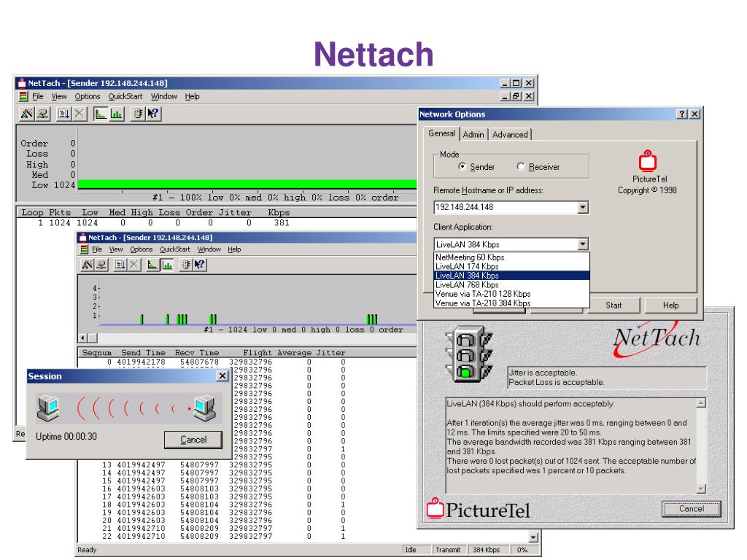Click the network wizard icon in front NetTach toolbar
Image resolution: width=747 pixels, height=560 pixels.
pos(88,265)
